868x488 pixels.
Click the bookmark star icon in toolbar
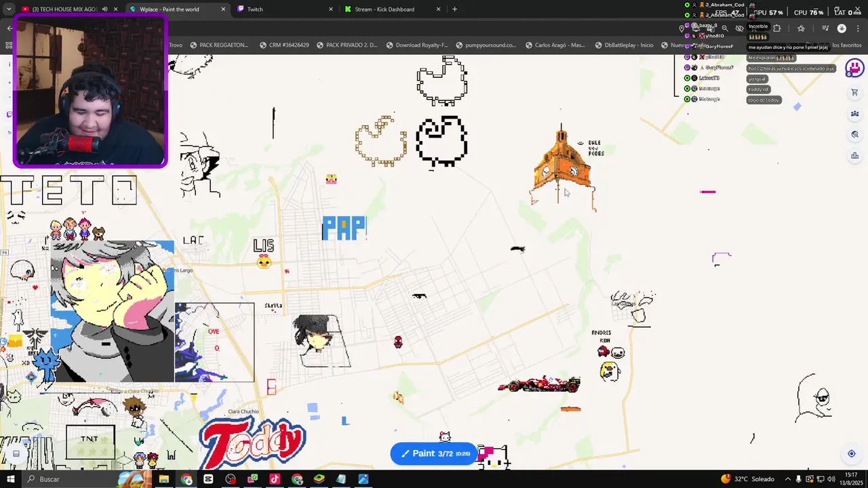[801, 28]
